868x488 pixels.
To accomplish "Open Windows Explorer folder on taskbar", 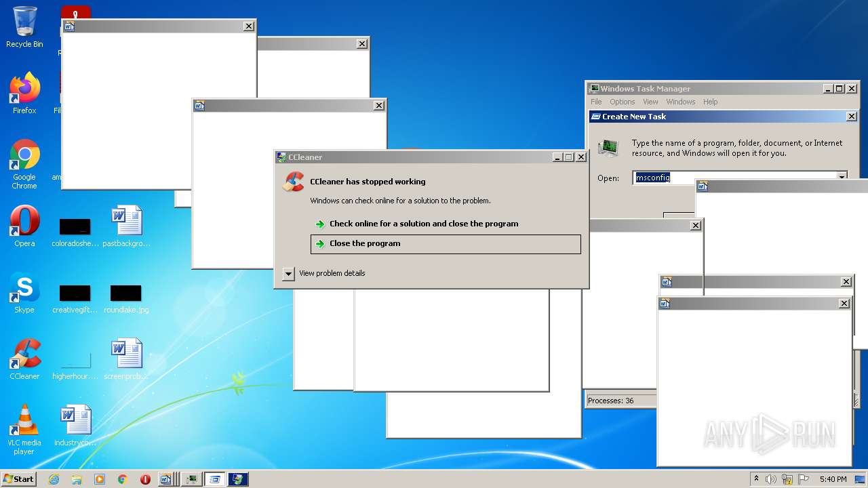I will 77,479.
